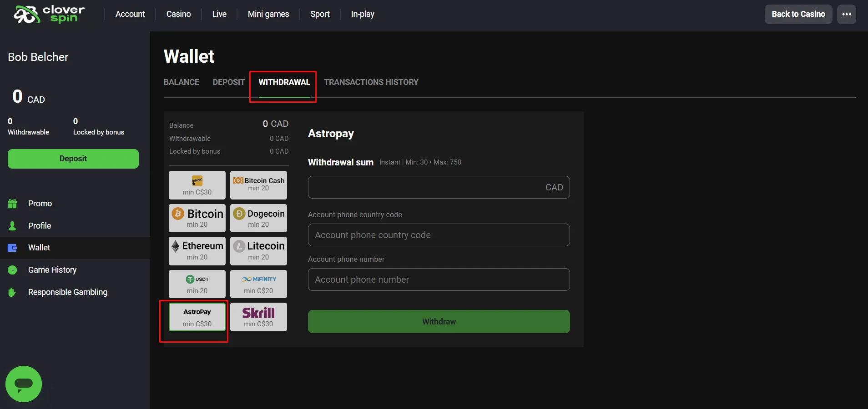Click the Astropay heading
The image size is (868, 409).
click(331, 134)
